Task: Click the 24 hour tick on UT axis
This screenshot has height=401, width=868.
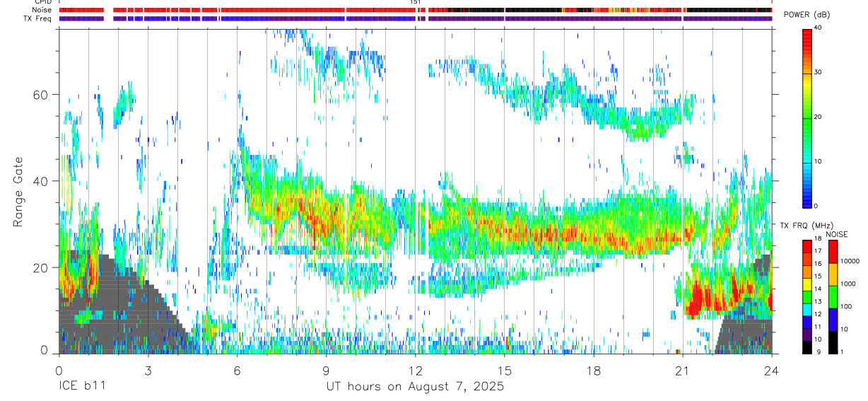Action: (771, 370)
